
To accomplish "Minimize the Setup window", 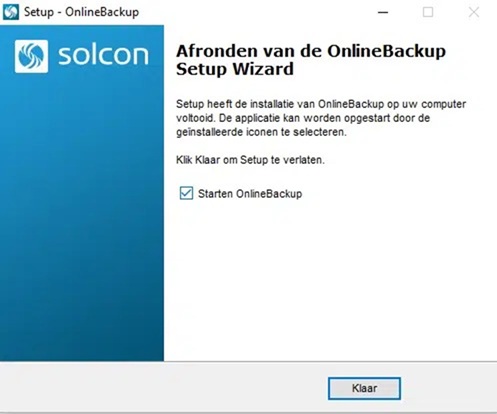I will pyautogui.click(x=383, y=12).
